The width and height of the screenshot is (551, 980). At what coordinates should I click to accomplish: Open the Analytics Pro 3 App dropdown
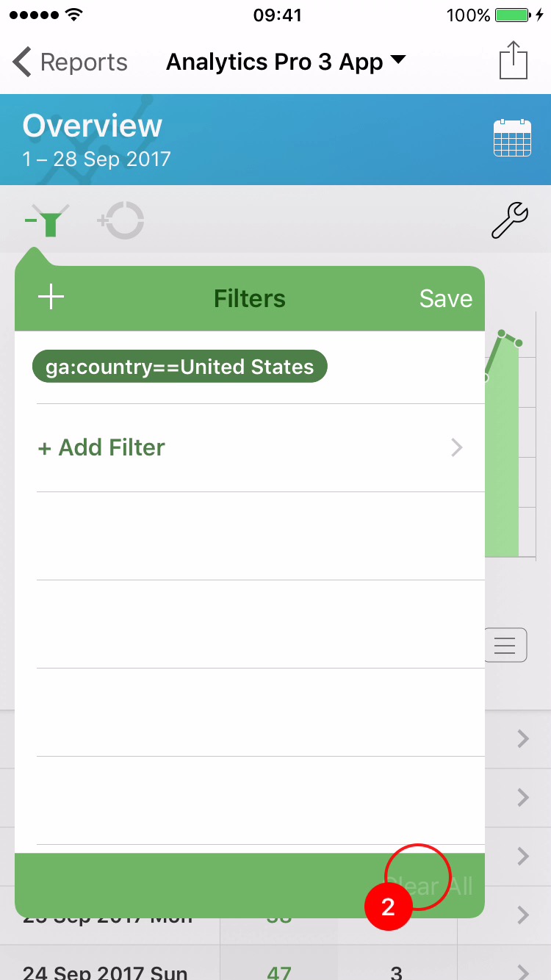click(286, 62)
